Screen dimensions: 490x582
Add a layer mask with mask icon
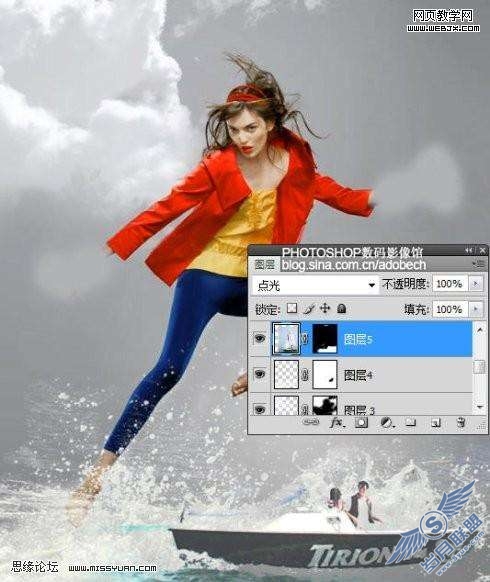click(x=361, y=422)
